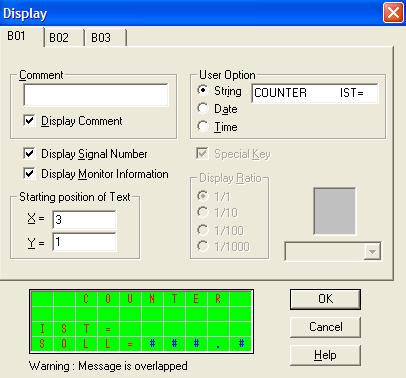
Task: Click the Comment text field
Action: tap(96, 95)
